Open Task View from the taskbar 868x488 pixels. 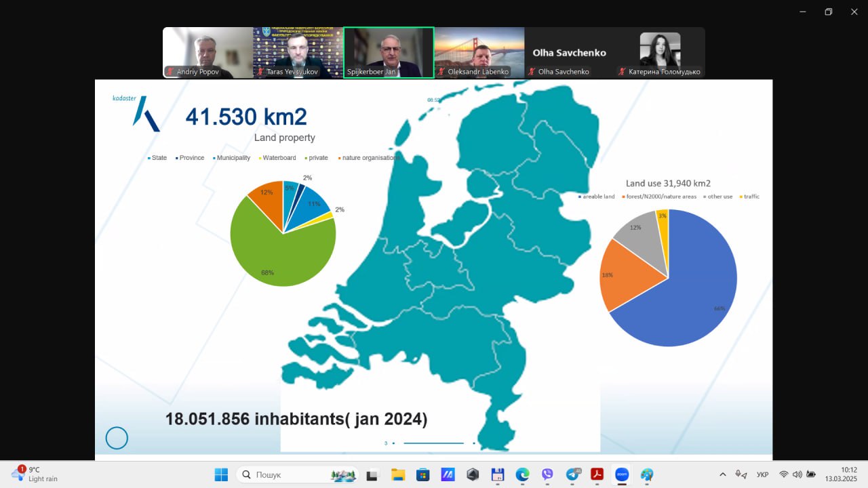click(372, 474)
